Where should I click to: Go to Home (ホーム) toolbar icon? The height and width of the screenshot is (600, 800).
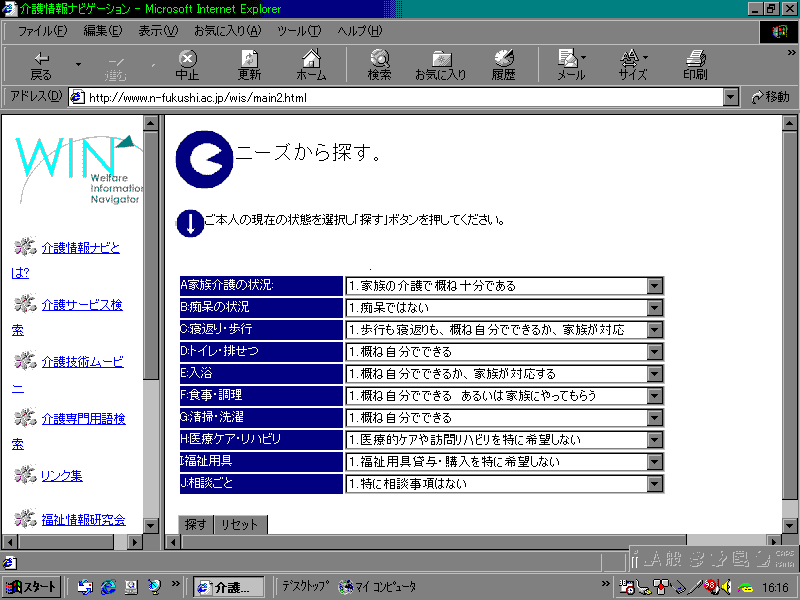311,65
